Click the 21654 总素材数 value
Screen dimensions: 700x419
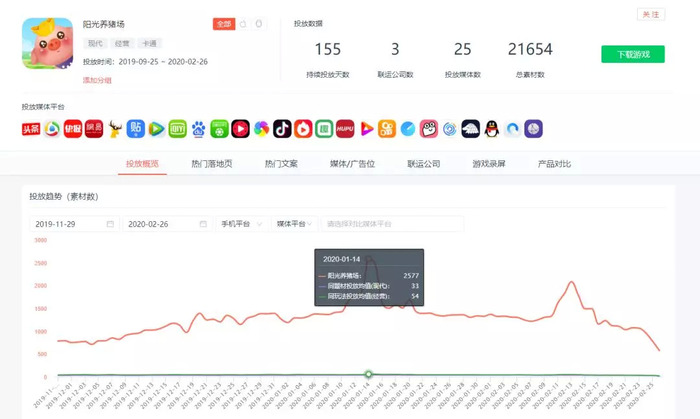(x=530, y=49)
